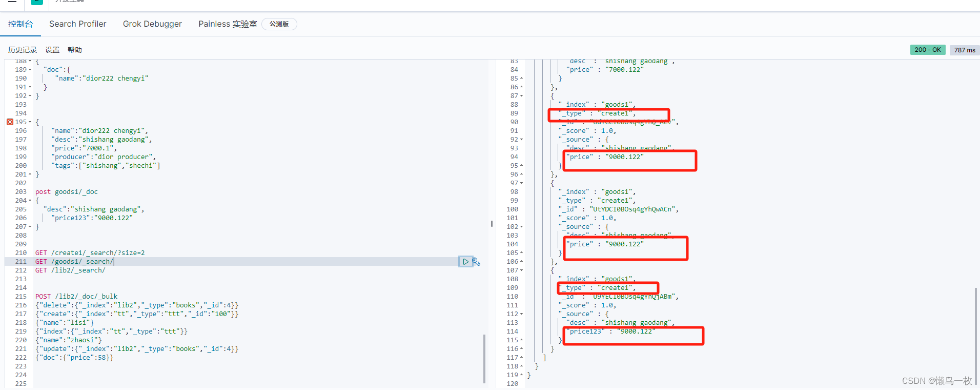The width and height of the screenshot is (980, 390).
Task: Click the panel divider resize handle
Action: (x=492, y=224)
